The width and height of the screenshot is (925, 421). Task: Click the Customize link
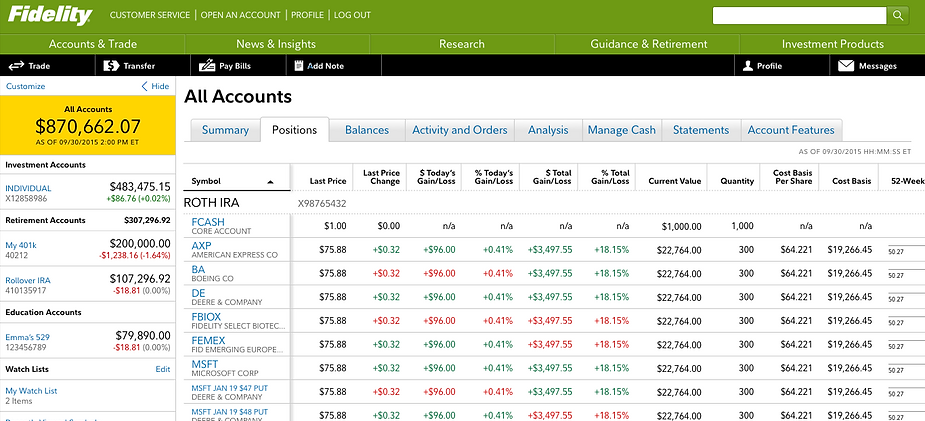pyautogui.click(x=26, y=86)
